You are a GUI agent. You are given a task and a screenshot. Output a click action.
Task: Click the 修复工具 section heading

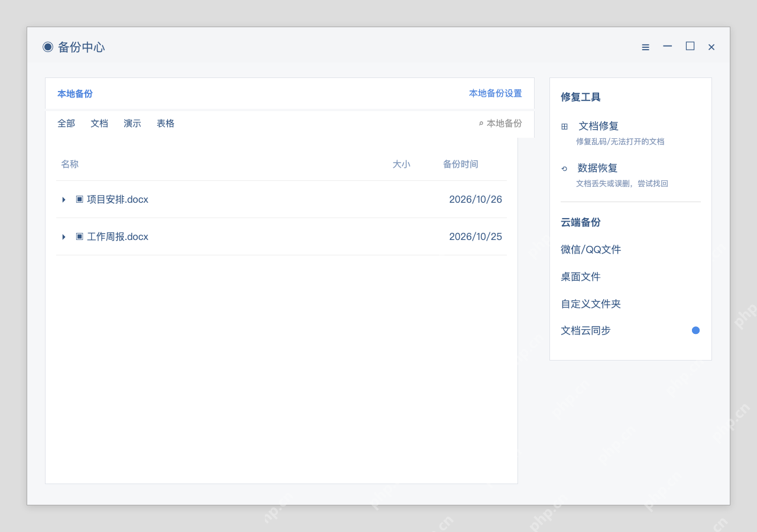(581, 97)
